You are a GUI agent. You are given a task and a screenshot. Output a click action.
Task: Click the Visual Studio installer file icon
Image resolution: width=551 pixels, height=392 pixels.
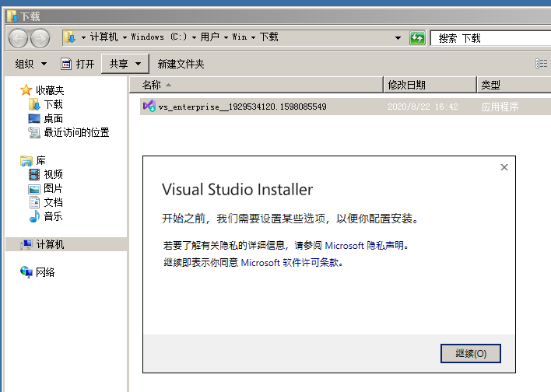[149, 106]
